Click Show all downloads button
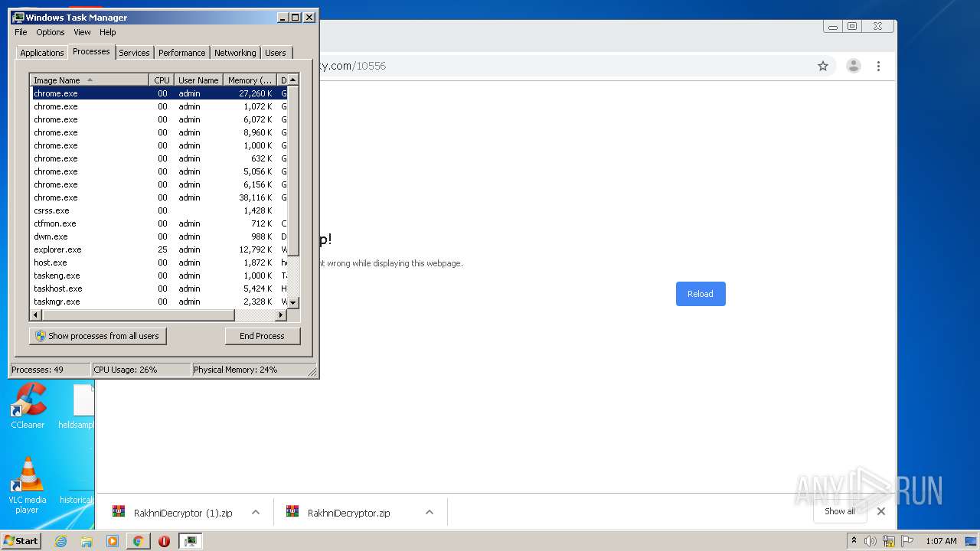This screenshot has height=551, width=980. 840,511
